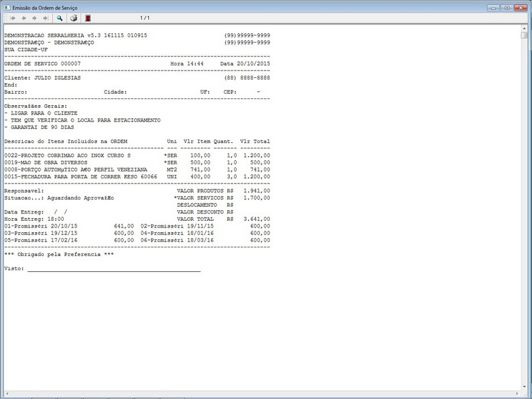Print the service order report
The width and height of the screenshot is (532, 399).
tap(74, 18)
